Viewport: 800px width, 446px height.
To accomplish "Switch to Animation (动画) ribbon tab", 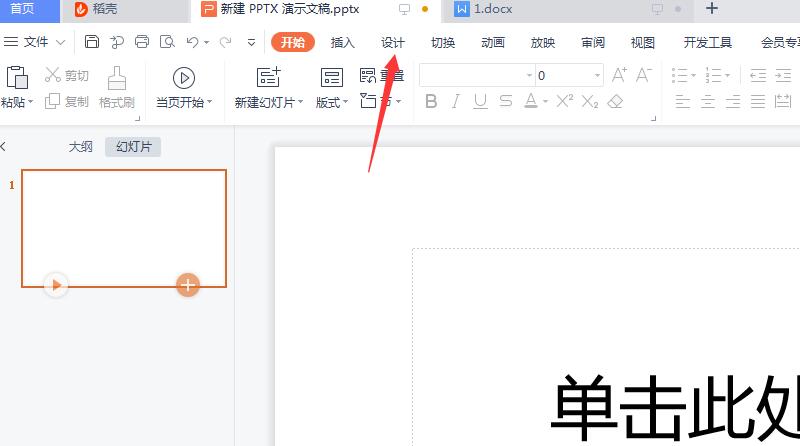I will (x=492, y=42).
